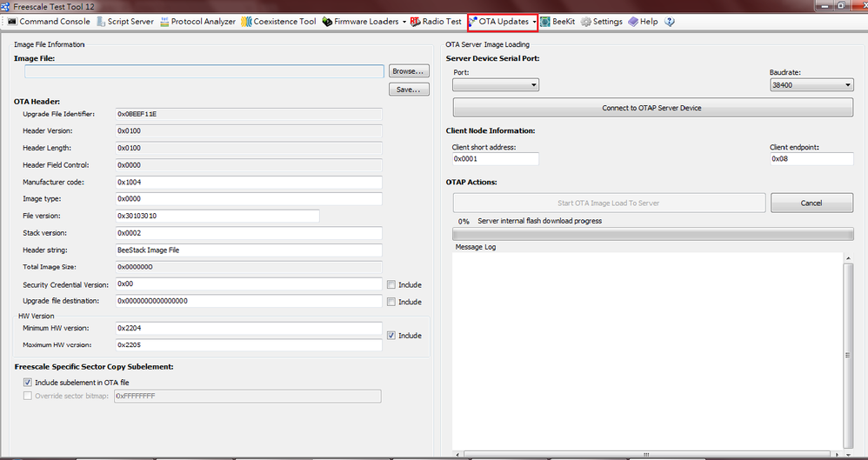868x460 pixels.
Task: Click the Image type field
Action: [x=249, y=199]
